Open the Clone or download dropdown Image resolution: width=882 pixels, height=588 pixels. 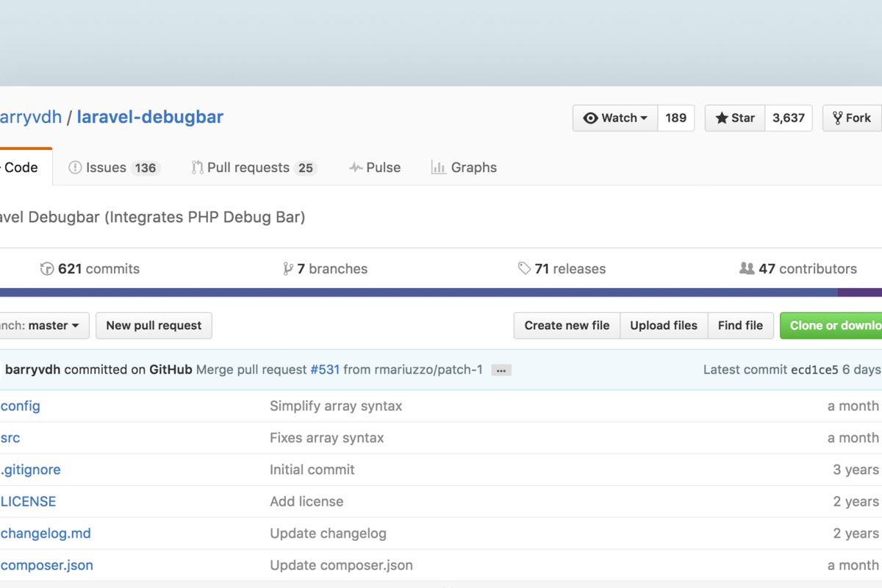pyautogui.click(x=831, y=326)
